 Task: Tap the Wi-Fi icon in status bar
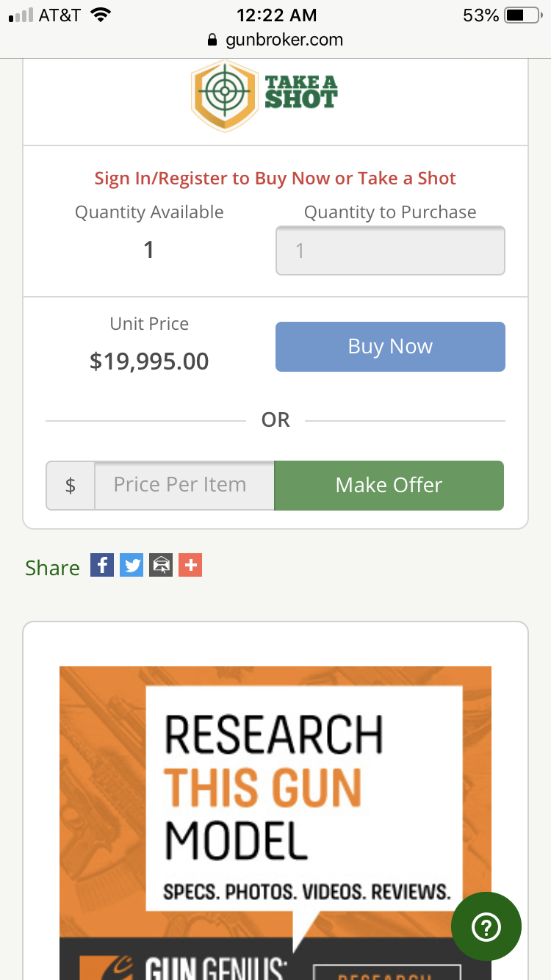[x=99, y=14]
